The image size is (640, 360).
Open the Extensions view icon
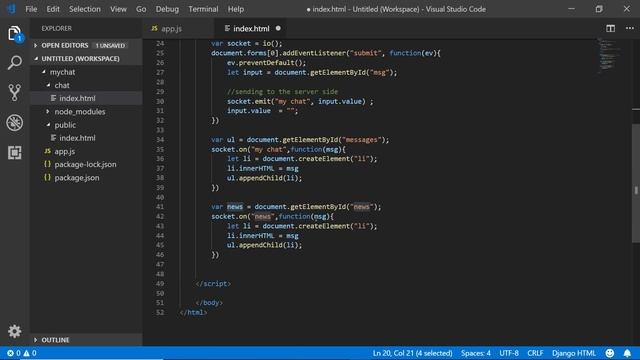(x=15, y=152)
